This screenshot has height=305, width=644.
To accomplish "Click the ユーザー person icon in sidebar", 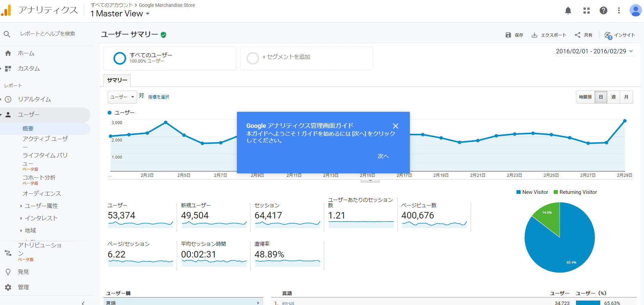I will 8,115.
